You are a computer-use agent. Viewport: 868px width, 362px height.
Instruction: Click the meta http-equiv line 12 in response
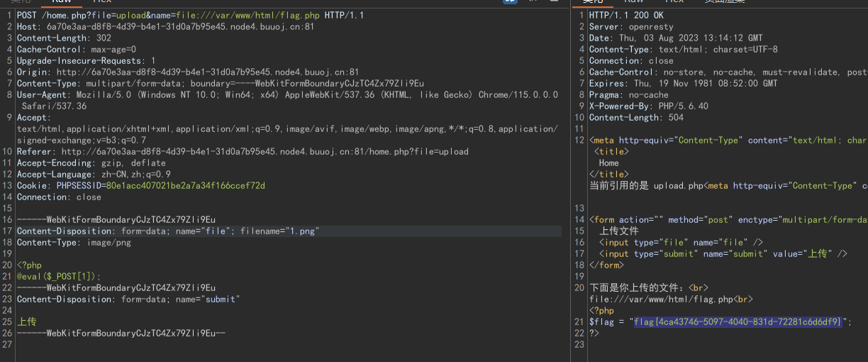click(728, 140)
